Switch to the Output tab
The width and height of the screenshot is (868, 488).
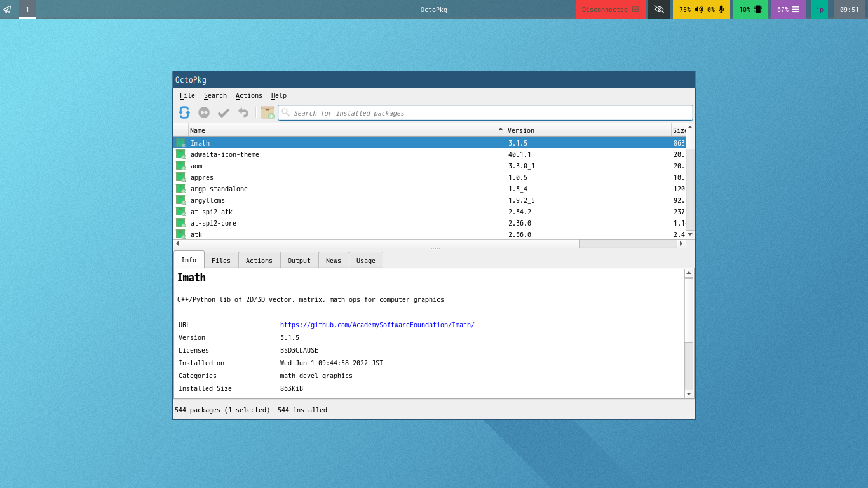299,261
